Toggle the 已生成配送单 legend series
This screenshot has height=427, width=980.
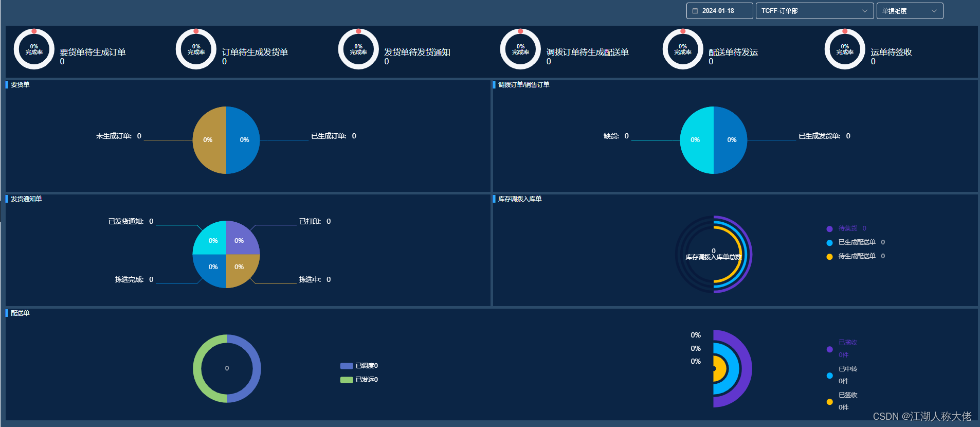856,242
